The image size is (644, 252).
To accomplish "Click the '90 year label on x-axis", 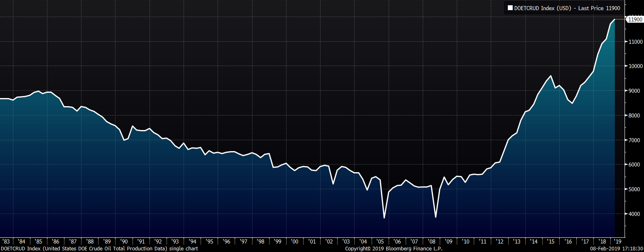I will 124,241.
